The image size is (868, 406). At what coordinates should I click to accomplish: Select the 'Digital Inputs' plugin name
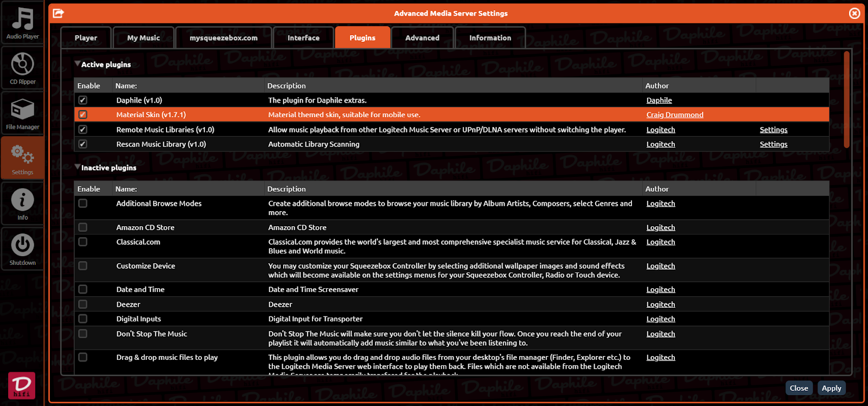point(138,319)
